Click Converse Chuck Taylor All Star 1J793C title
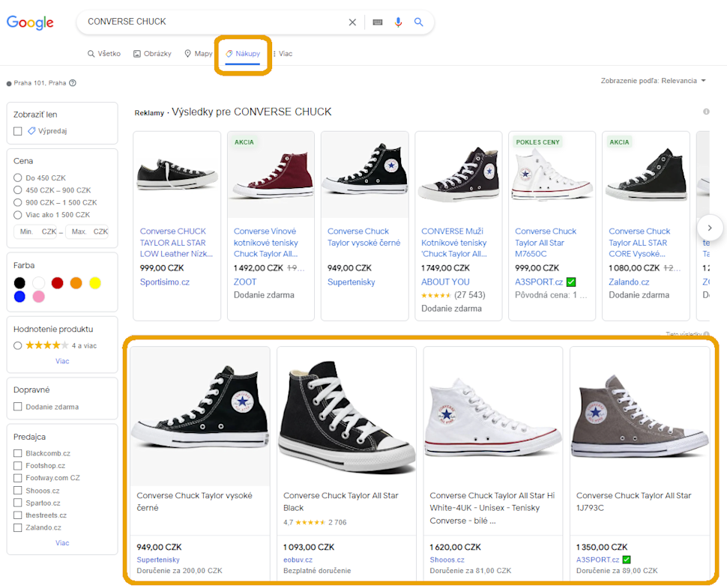The image size is (727, 588). coord(633,501)
